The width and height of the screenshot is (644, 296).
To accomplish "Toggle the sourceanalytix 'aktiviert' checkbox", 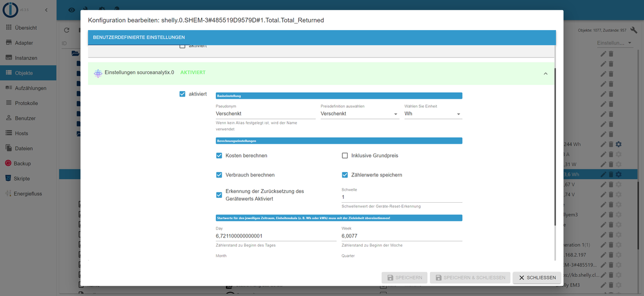I will tap(182, 94).
